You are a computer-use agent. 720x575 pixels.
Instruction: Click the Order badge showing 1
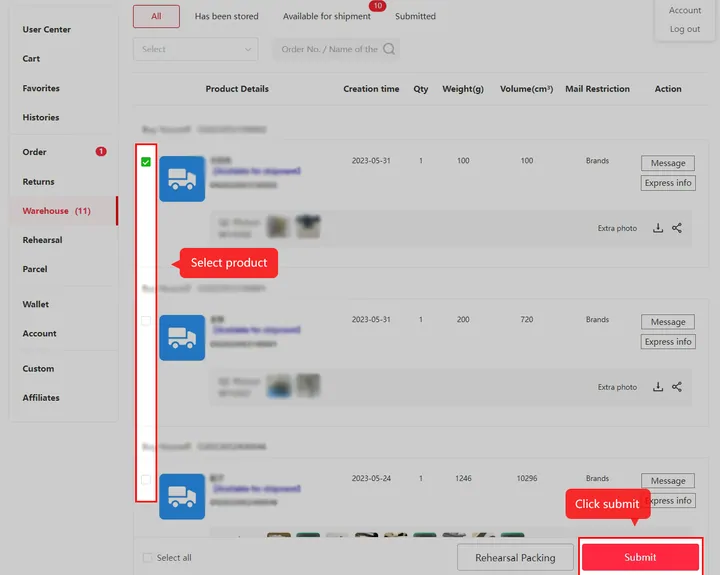tap(101, 152)
